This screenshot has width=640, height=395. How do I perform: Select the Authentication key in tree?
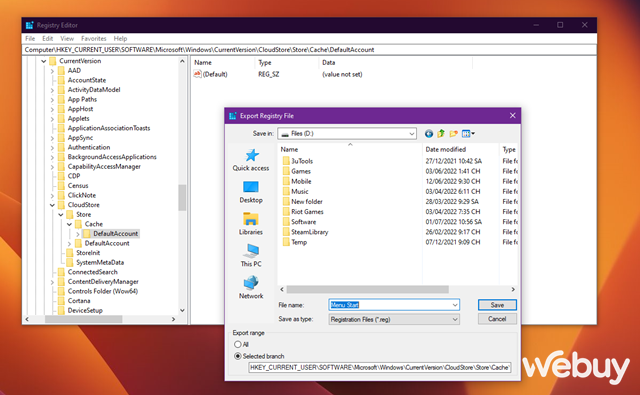[x=89, y=147]
